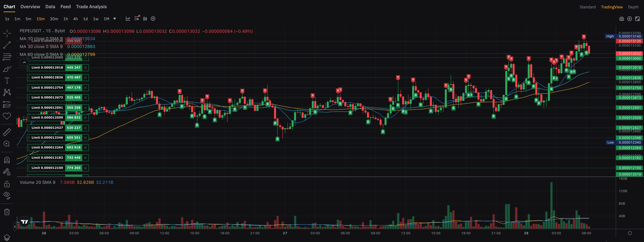Viewport: 644px width, 242px height.
Task: Open the indicators chart icon in toolbar
Action: tap(128, 19)
